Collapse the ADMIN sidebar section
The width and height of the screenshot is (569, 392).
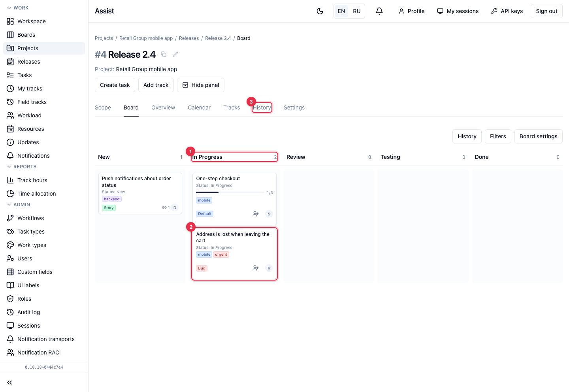[19, 205]
